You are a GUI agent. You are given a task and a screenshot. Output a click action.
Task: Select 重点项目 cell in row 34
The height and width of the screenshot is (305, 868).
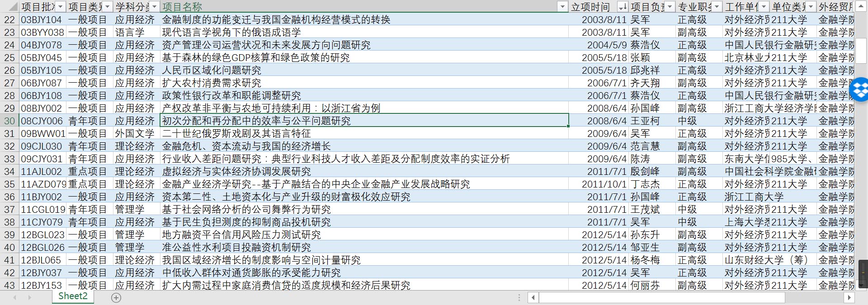(89, 171)
